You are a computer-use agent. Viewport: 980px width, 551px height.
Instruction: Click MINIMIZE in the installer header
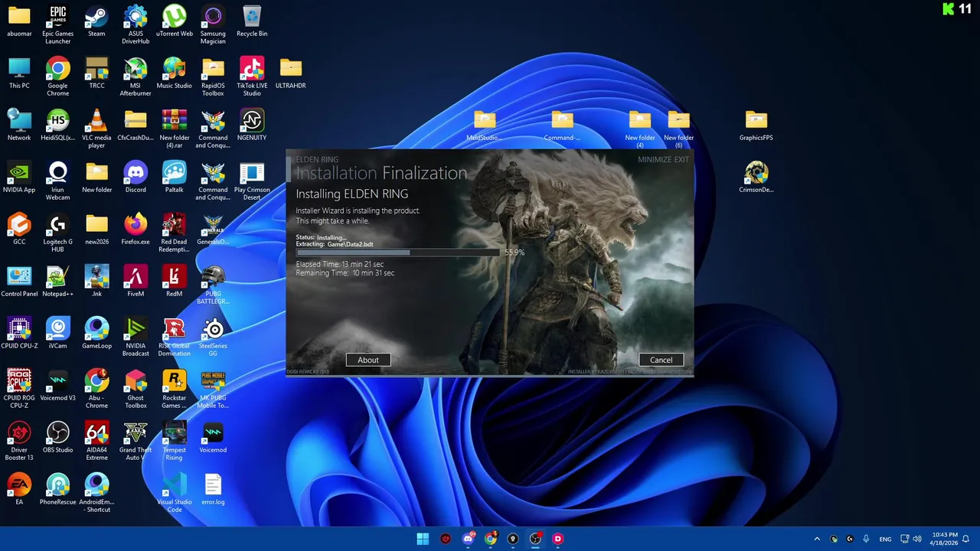point(654,159)
